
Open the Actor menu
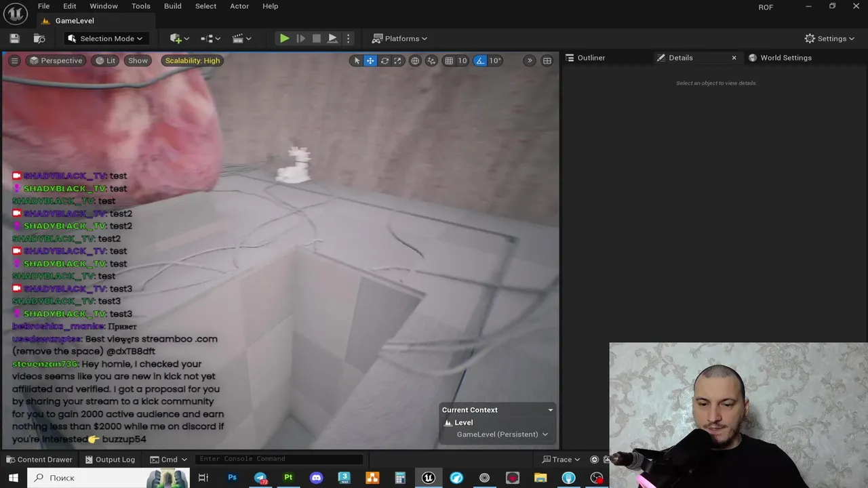point(239,6)
